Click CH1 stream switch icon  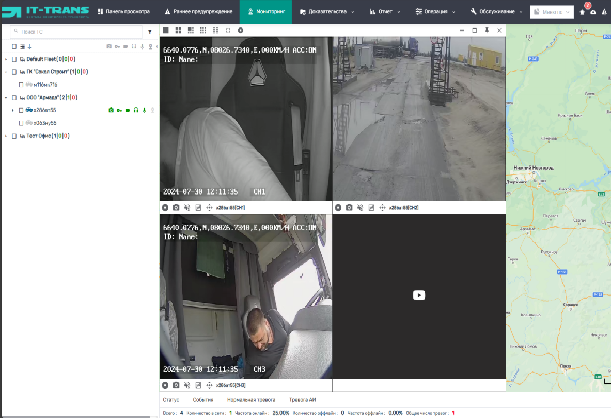coord(198,208)
